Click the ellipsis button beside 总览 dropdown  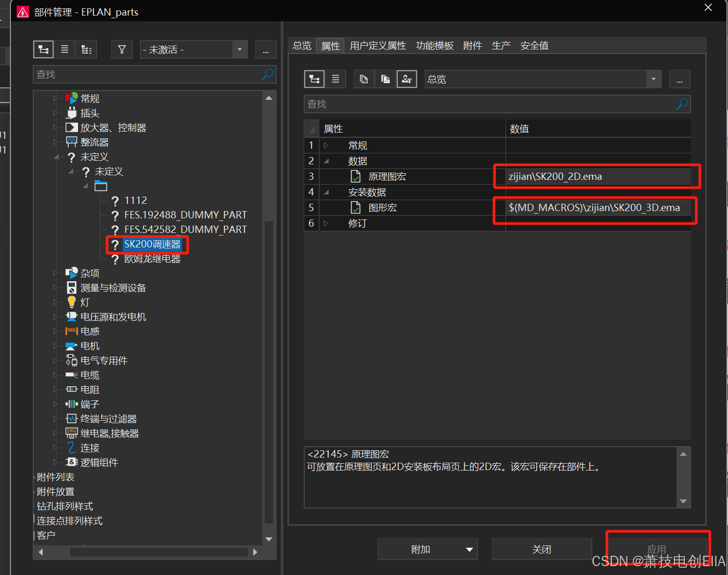coord(680,79)
